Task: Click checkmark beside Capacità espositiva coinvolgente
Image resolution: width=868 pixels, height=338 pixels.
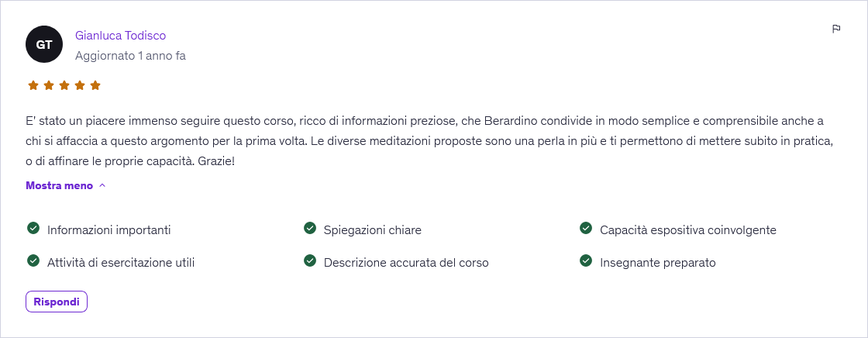Action: tap(586, 228)
